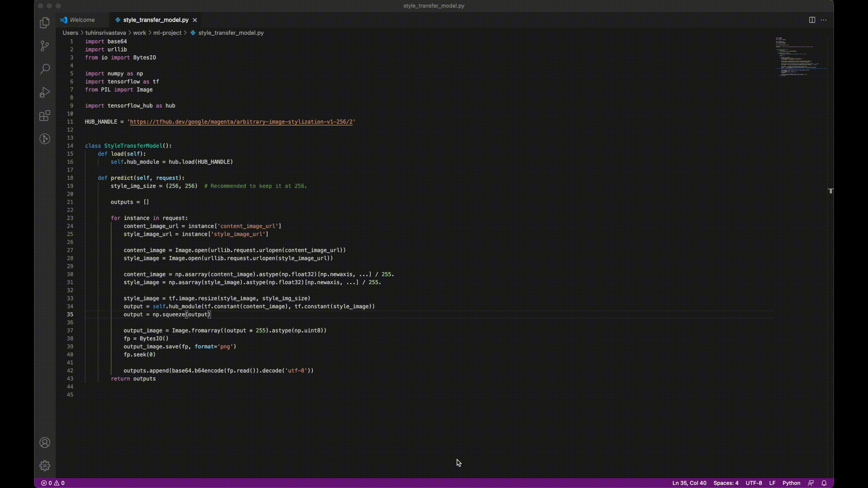
Task: Open the Explorer sidebar icon
Action: click(44, 23)
